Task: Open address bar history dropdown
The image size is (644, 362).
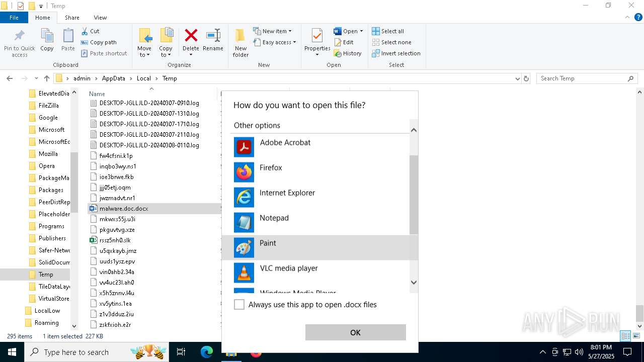Action: click(517, 78)
